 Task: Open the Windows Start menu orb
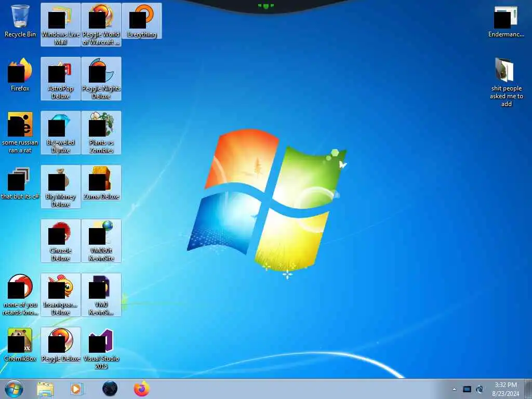pyautogui.click(x=14, y=389)
